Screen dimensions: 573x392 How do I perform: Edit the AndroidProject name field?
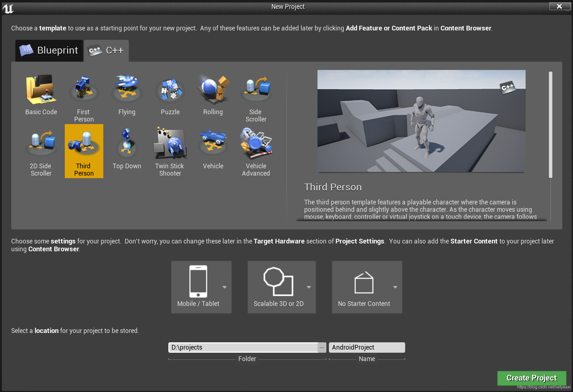pyautogui.click(x=367, y=347)
